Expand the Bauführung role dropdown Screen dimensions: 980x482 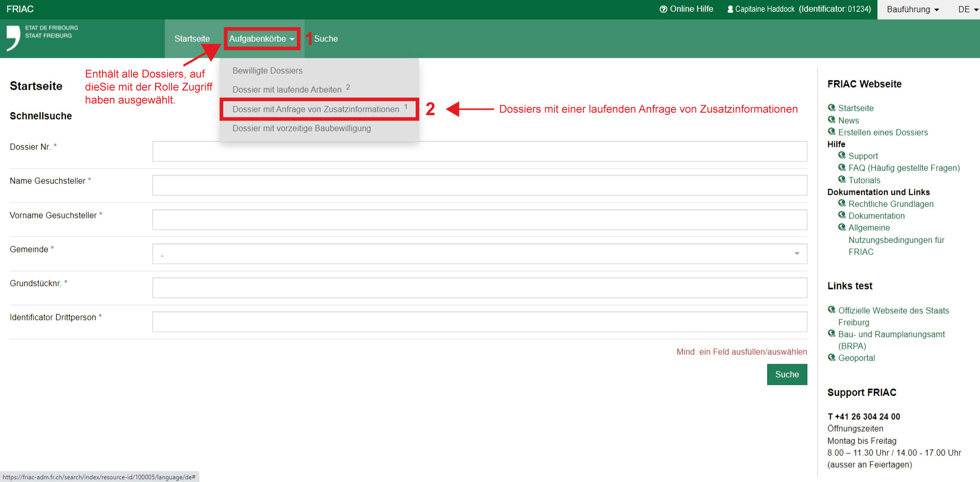coord(913,9)
